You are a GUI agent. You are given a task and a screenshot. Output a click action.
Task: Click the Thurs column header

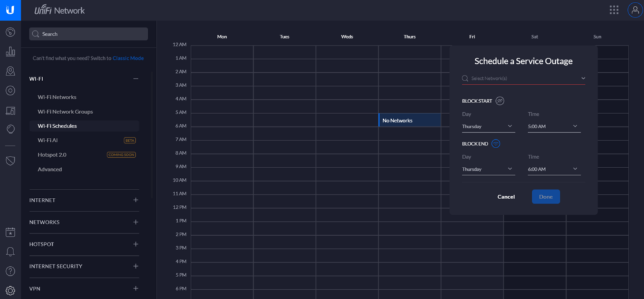coord(410,37)
